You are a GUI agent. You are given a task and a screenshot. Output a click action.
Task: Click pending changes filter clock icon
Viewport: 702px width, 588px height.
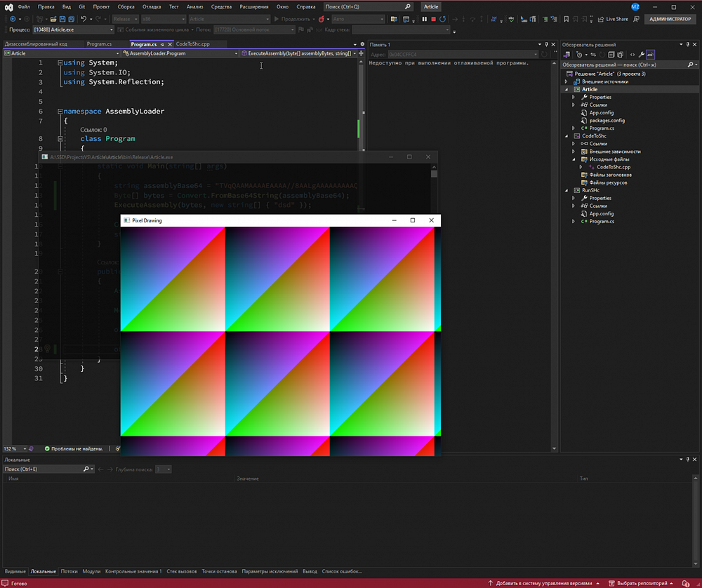[x=579, y=55]
